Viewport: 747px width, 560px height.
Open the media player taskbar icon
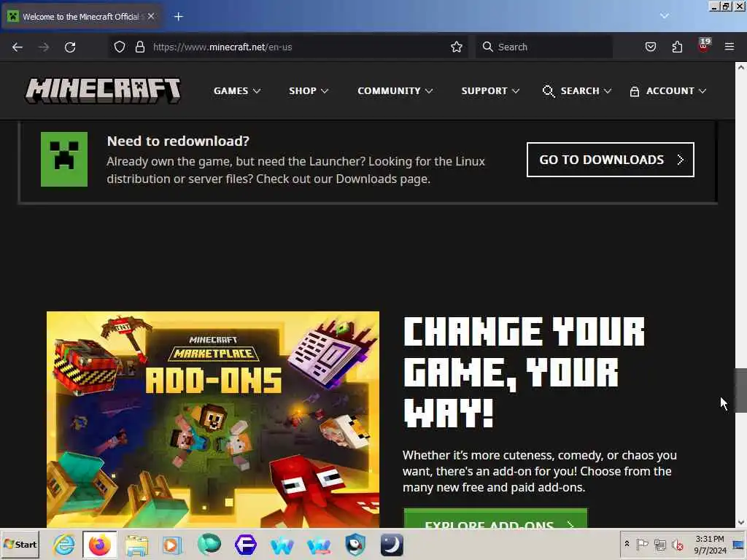pyautogui.click(x=172, y=545)
